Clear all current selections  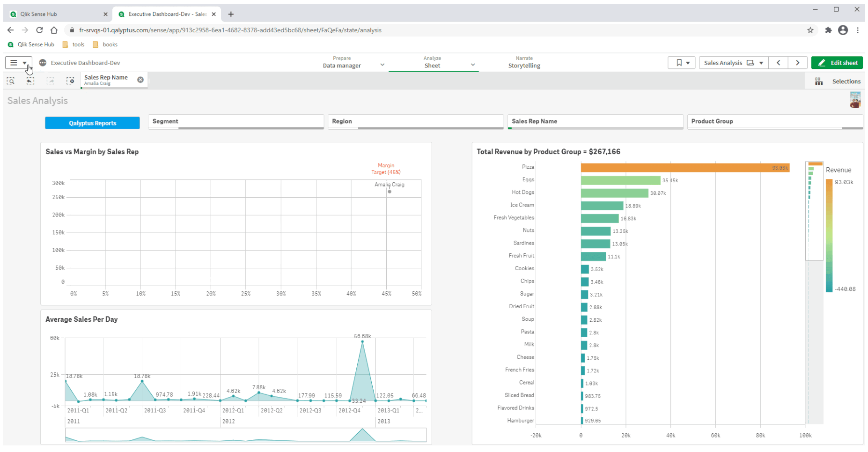pos(71,81)
